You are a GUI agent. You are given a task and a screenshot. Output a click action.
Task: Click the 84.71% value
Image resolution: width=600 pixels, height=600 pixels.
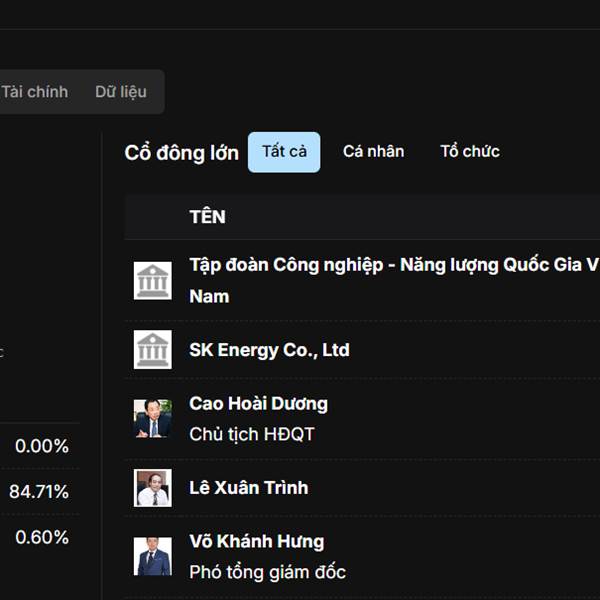(x=39, y=492)
